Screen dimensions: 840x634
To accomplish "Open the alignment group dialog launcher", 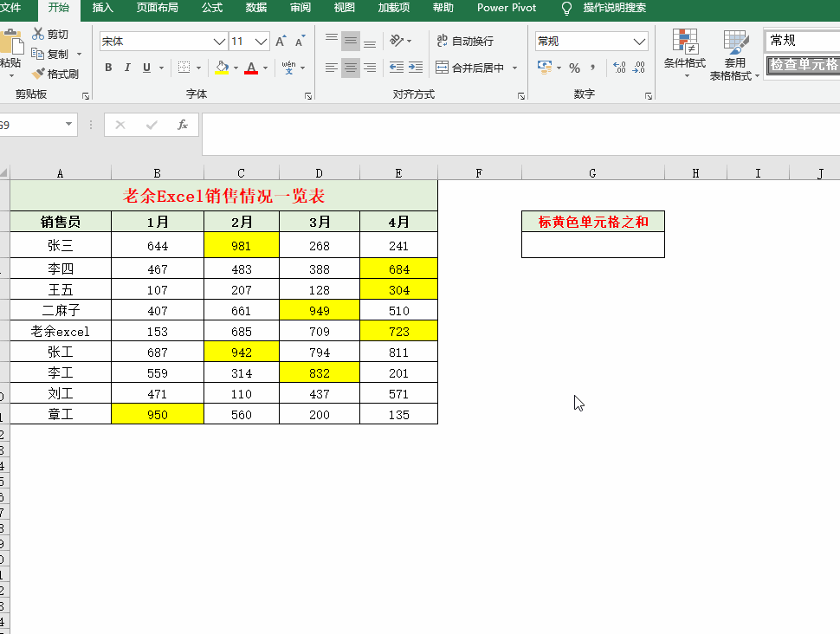I will pos(521,96).
